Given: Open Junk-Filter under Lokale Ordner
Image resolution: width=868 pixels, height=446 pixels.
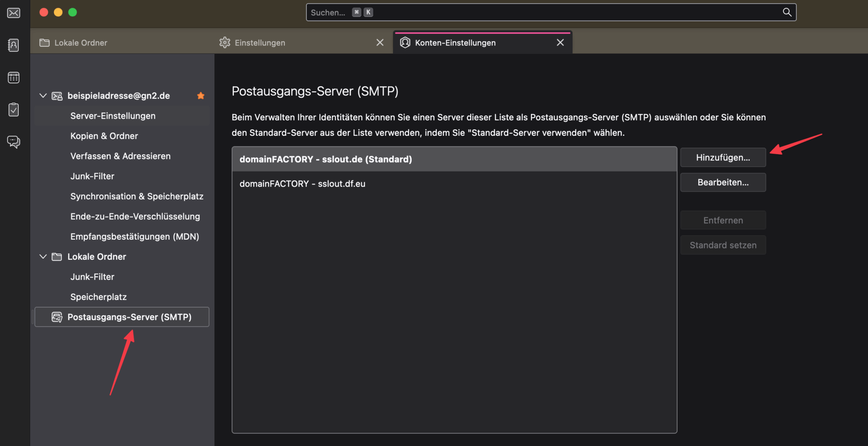Looking at the screenshot, I should pyautogui.click(x=122, y=277).
